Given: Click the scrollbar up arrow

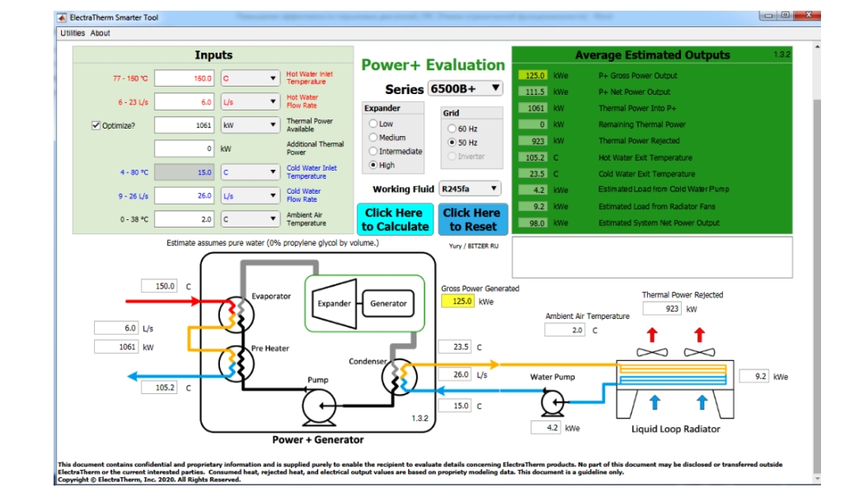Looking at the screenshot, I should [x=817, y=47].
